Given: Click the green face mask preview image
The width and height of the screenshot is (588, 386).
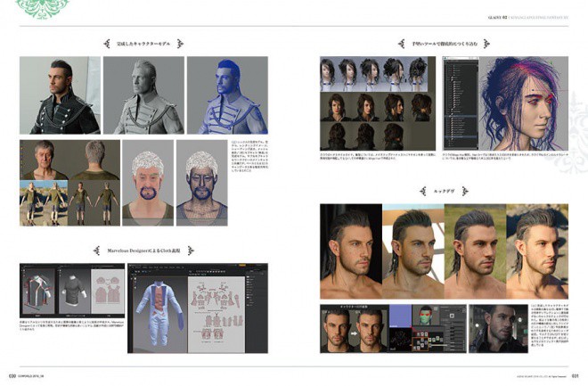Looking at the screenshot, I should coord(425,316).
